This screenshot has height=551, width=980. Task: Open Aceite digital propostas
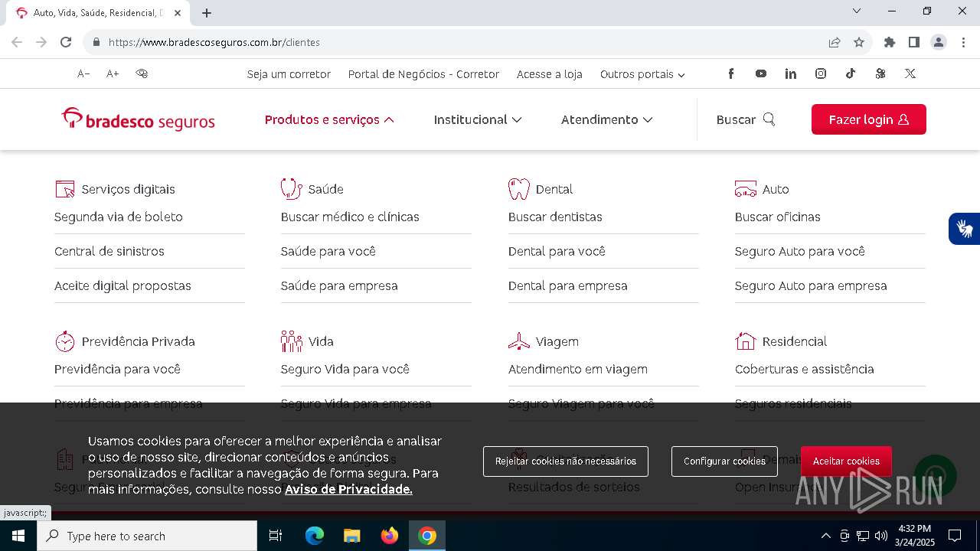[x=122, y=285]
